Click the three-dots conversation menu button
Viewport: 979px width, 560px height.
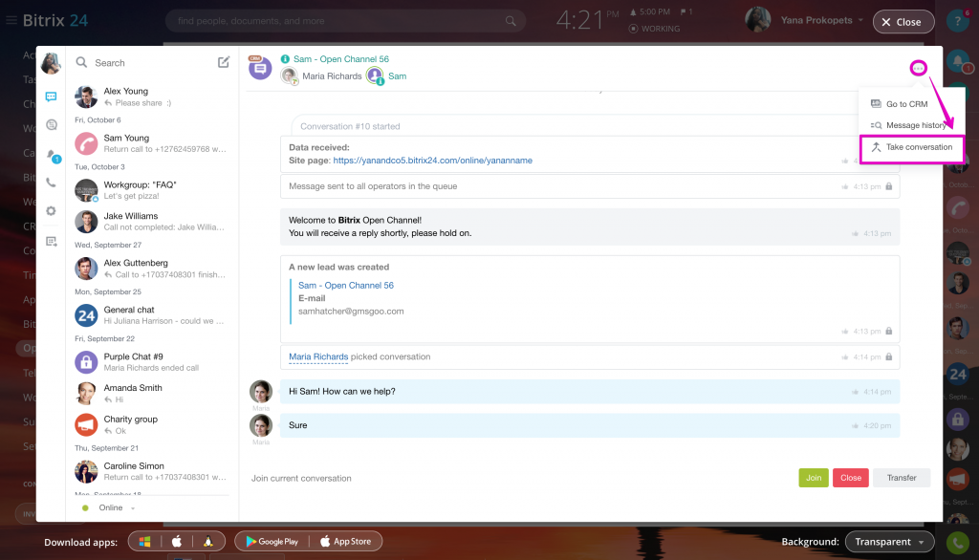[x=918, y=68]
